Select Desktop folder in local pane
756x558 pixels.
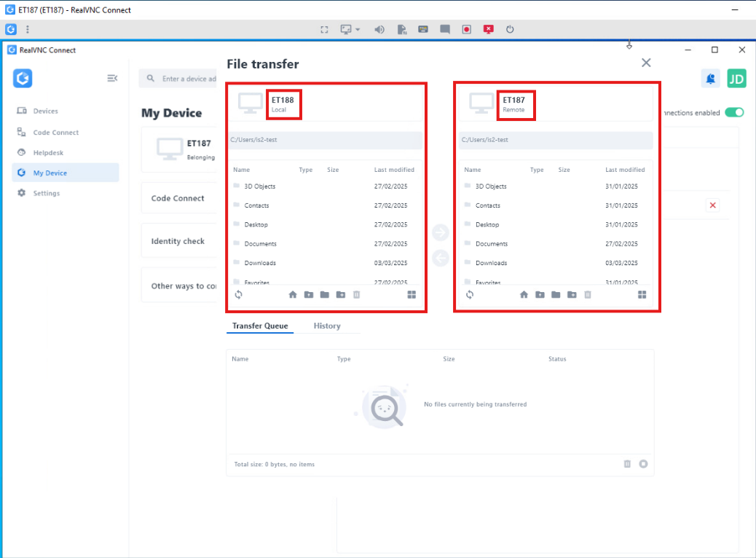tap(326, 225)
